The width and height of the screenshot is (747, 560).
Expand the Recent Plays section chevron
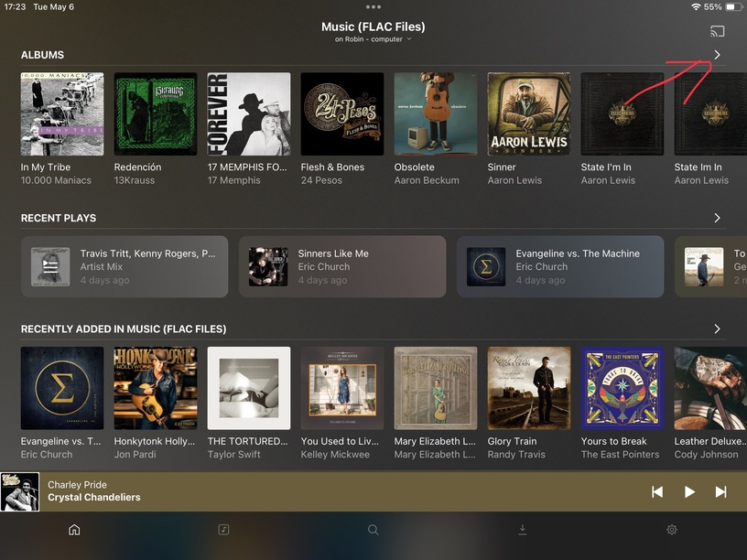(717, 218)
